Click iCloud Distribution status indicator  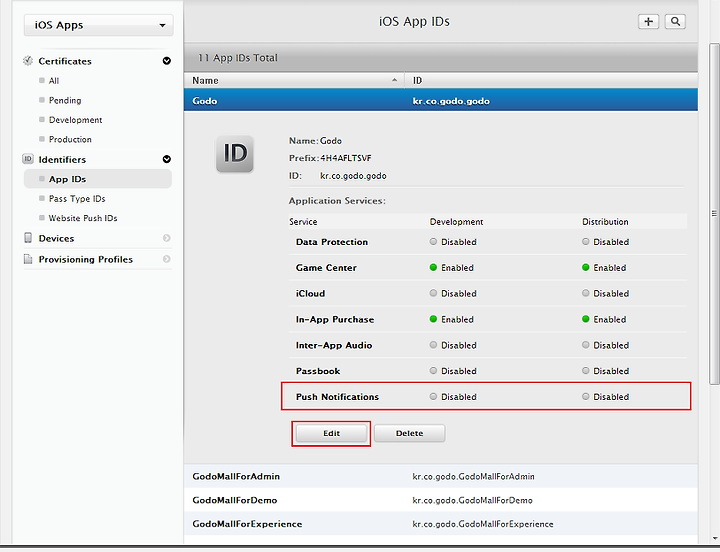(585, 293)
